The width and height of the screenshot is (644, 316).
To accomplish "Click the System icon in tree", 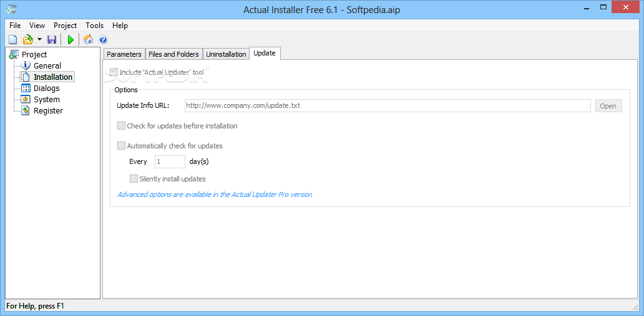I will (26, 99).
